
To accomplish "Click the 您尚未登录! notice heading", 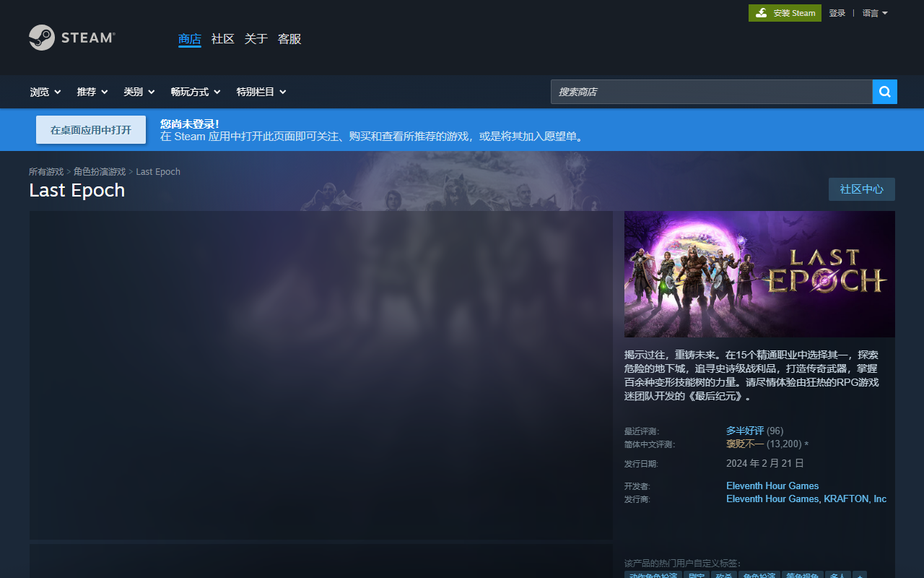I will coord(190,124).
